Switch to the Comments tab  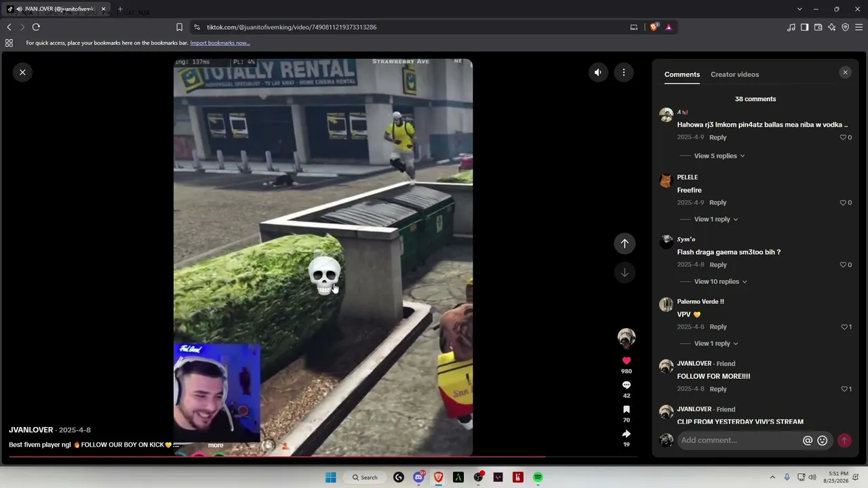pos(682,75)
